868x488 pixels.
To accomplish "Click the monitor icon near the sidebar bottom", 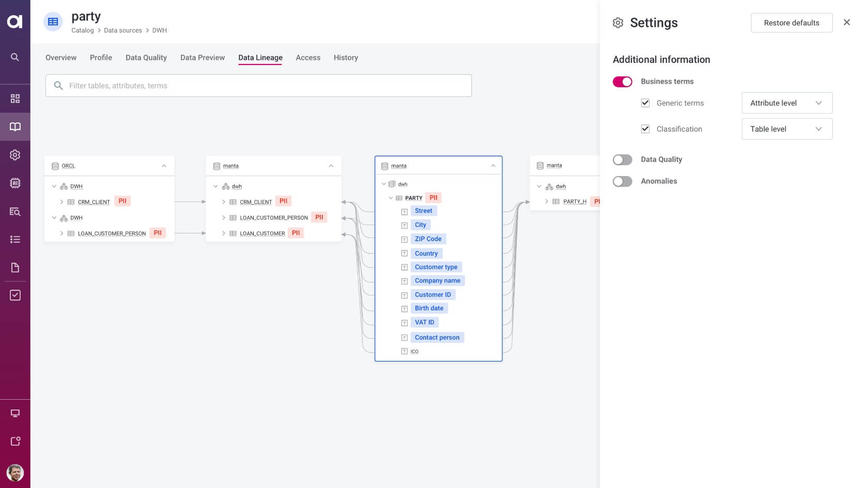I will pyautogui.click(x=15, y=413).
